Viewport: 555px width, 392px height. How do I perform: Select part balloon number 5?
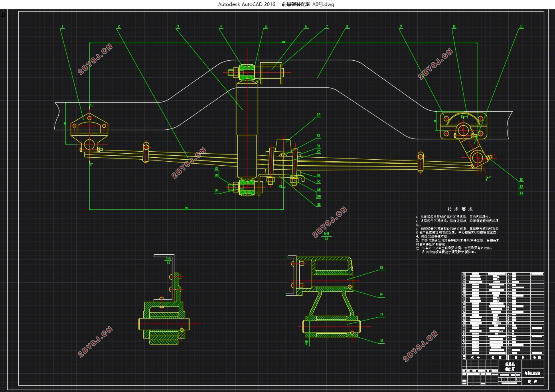[x=266, y=27]
